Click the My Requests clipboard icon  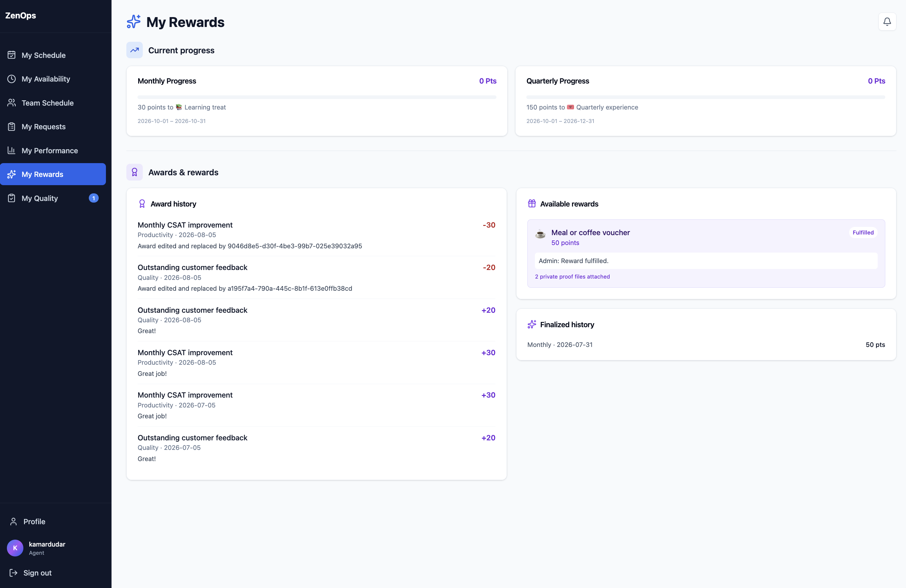[12, 127]
